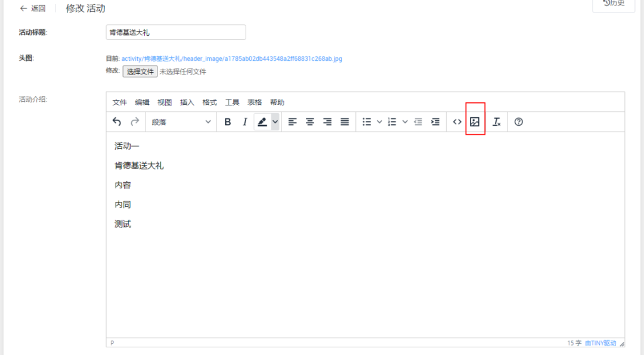Click the 肯德基送大礼 line in editor
644x355 pixels.
(139, 166)
